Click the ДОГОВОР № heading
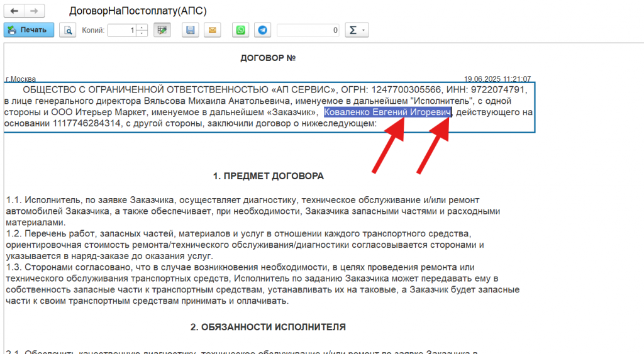The image size is (644, 354). (268, 58)
